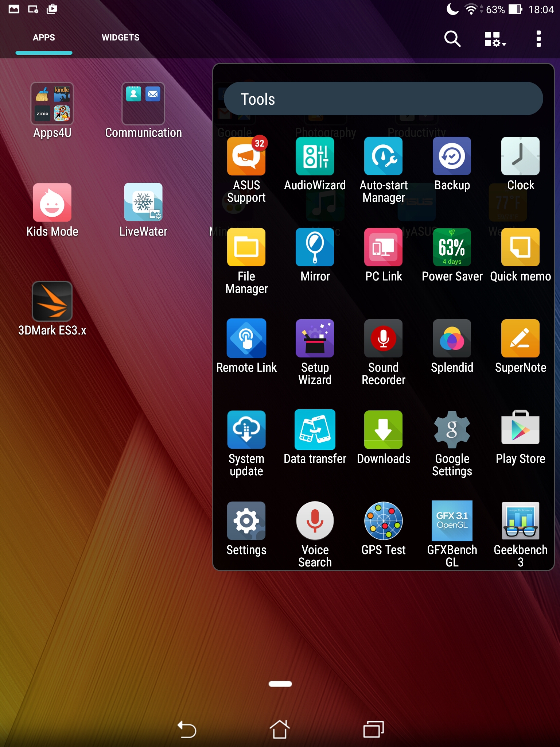Open Quick memo
The width and height of the screenshot is (560, 747).
(521, 247)
